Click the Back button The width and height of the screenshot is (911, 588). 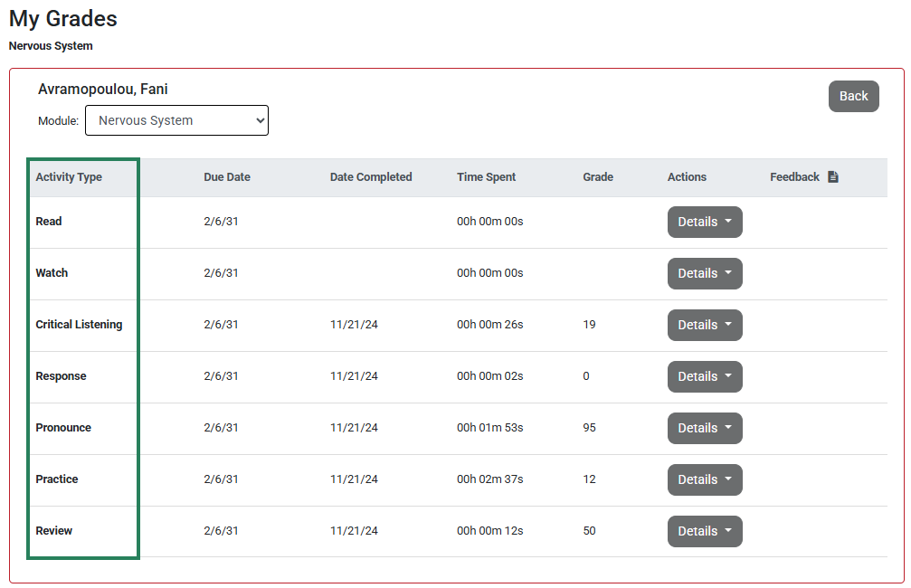[x=852, y=96]
